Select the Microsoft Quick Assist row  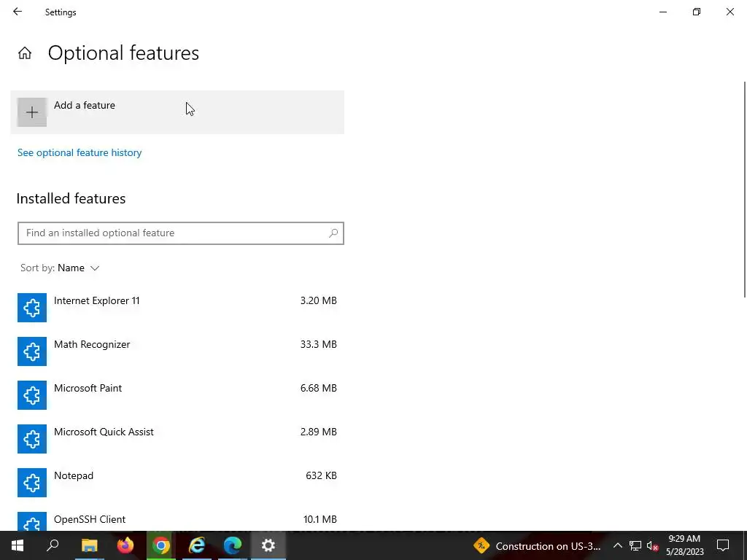pyautogui.click(x=177, y=439)
